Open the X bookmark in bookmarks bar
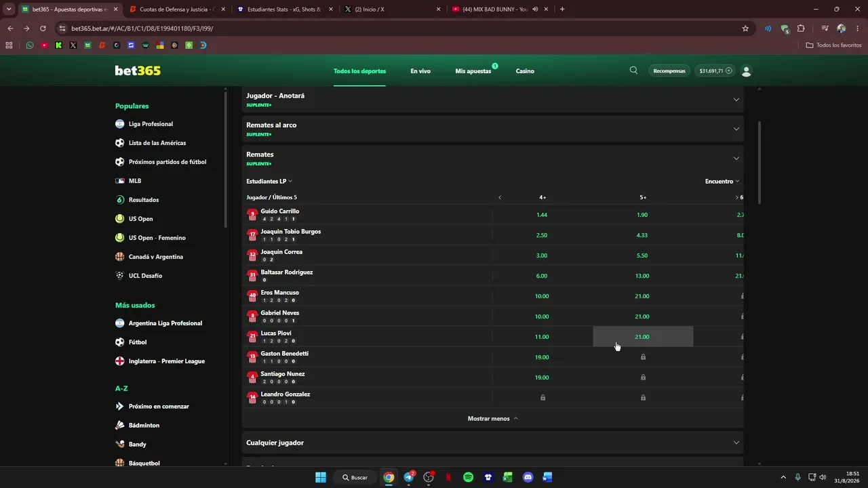The height and width of the screenshot is (488, 868). (x=73, y=45)
